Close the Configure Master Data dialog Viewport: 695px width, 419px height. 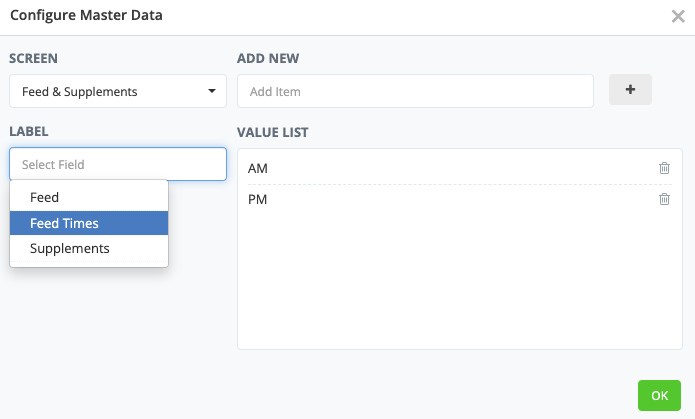coord(678,16)
